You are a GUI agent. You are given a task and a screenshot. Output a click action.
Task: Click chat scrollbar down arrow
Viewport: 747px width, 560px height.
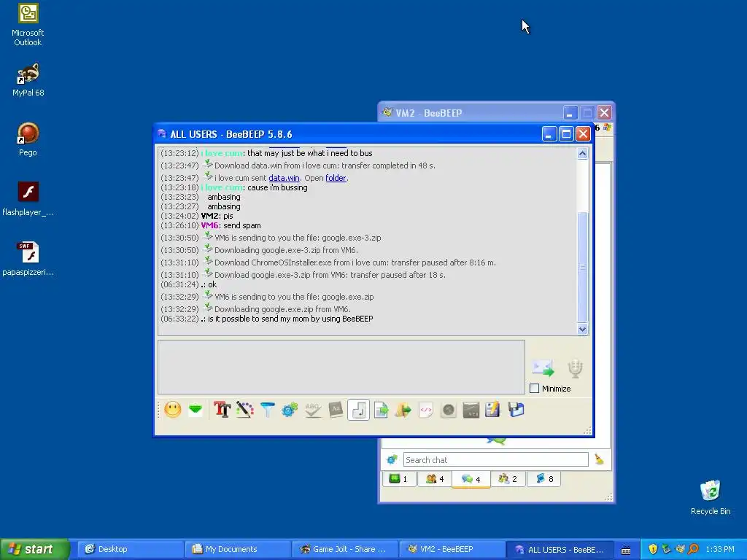pyautogui.click(x=582, y=329)
